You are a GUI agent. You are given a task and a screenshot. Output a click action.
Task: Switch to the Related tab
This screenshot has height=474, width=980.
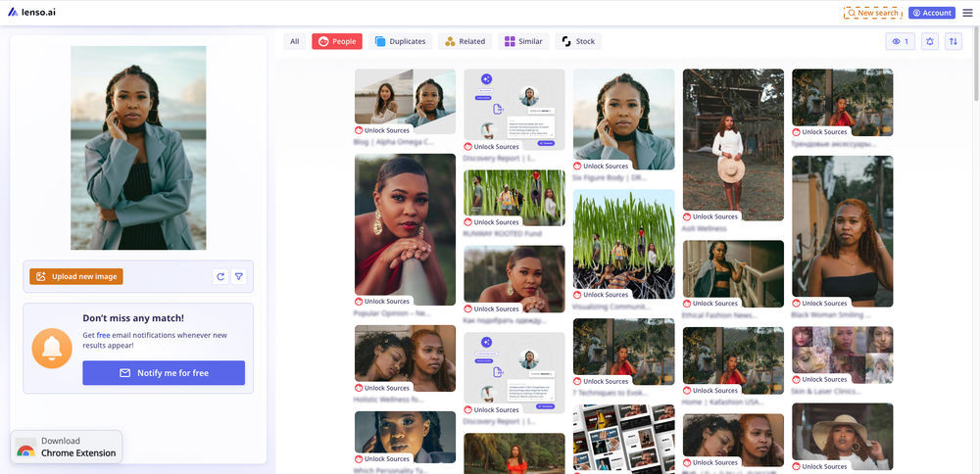click(465, 41)
